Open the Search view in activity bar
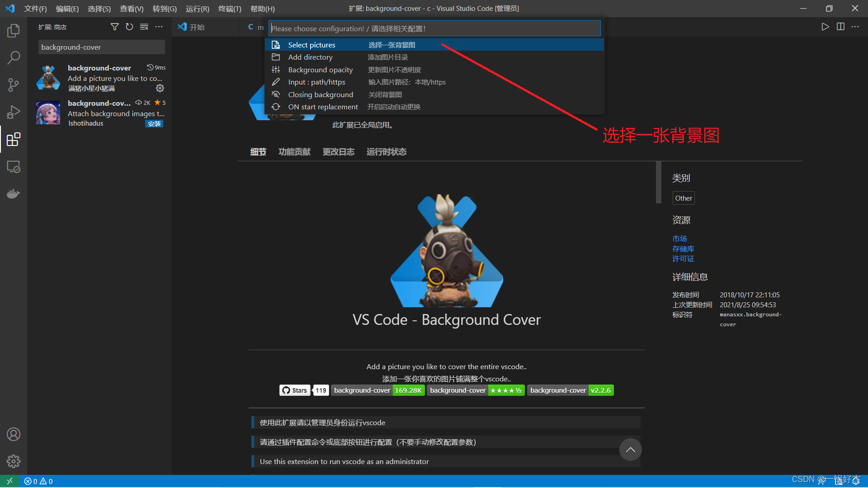 click(14, 58)
